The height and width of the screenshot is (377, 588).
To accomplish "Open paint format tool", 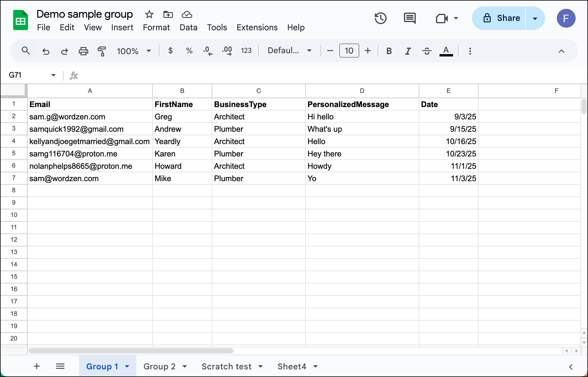I will (101, 51).
